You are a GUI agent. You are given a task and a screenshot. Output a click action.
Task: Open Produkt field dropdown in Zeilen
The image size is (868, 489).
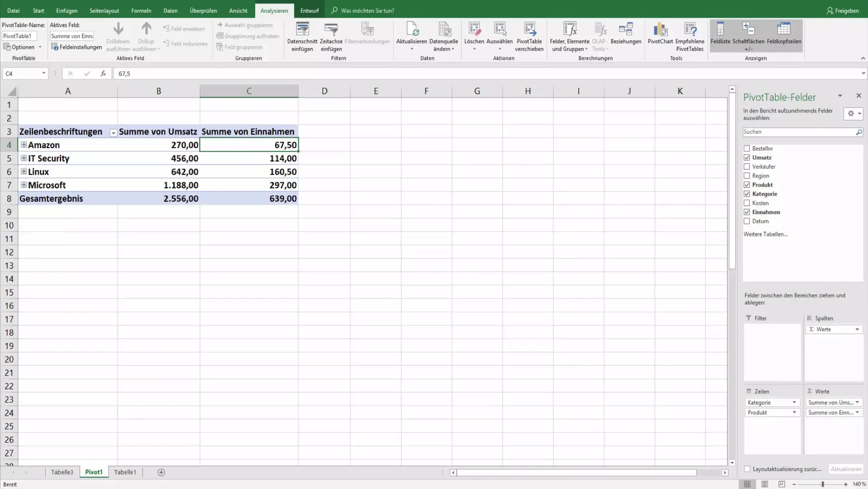794,412
